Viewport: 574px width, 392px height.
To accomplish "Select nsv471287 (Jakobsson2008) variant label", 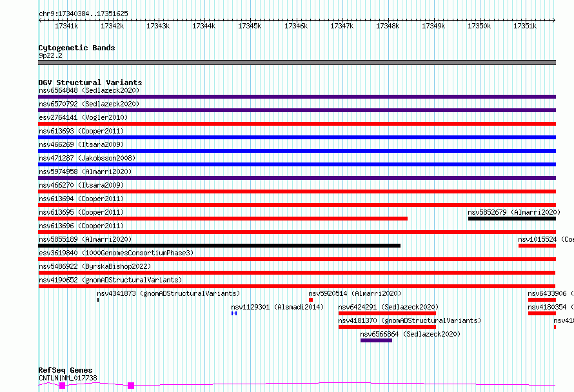I will [87, 158].
